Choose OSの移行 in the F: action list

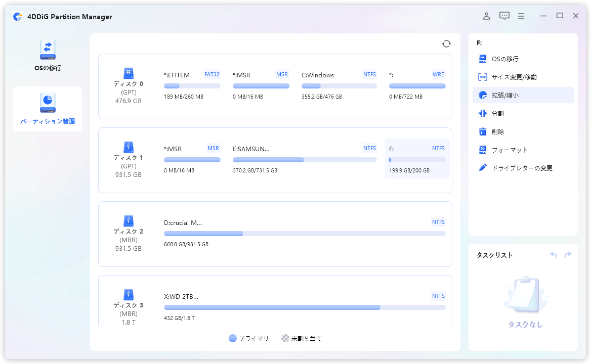coord(523,59)
